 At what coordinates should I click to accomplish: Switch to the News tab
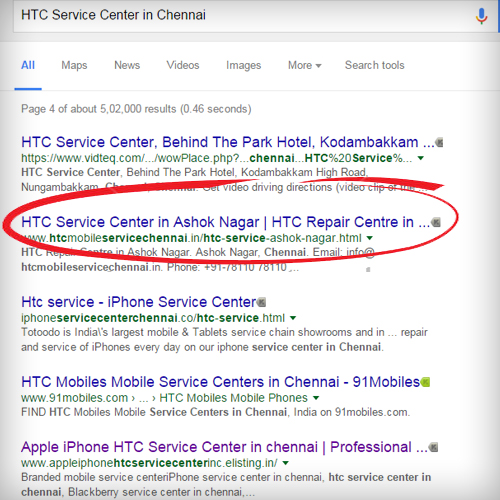127,65
